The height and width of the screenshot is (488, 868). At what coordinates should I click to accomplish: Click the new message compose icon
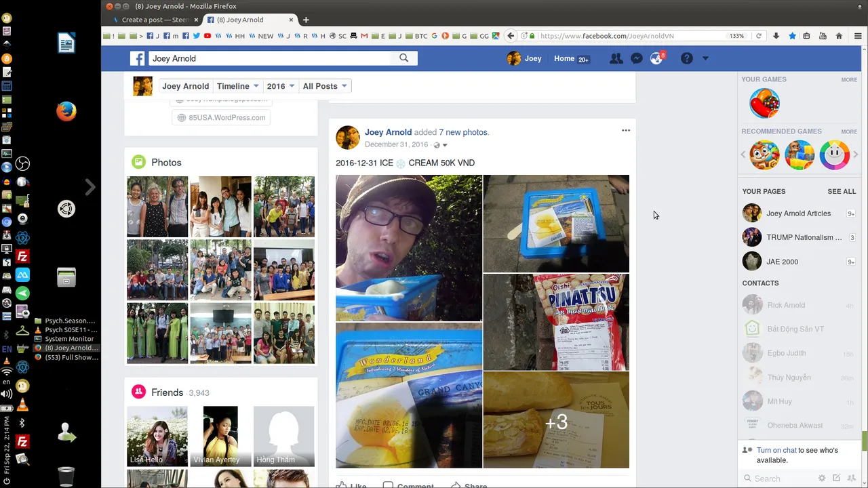(x=837, y=479)
